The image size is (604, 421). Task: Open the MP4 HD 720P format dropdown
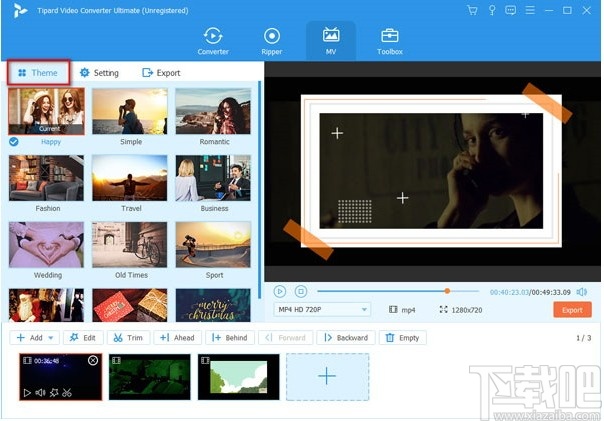(x=322, y=309)
